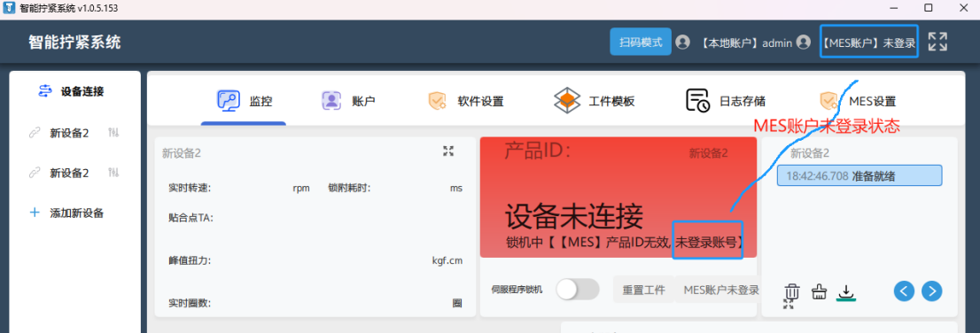Click the user avatar icon before 【本地账户】
Image resolution: width=980 pixels, height=333 pixels.
pyautogui.click(x=683, y=43)
